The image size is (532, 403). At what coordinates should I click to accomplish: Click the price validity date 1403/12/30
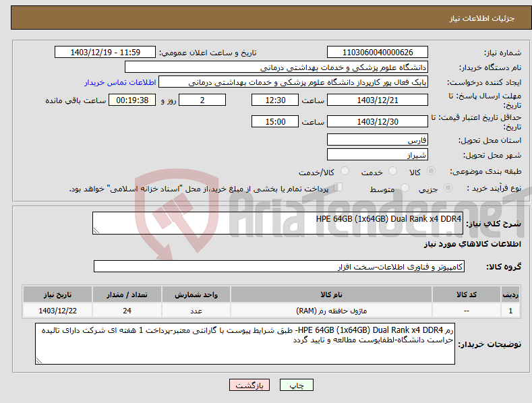point(378,121)
